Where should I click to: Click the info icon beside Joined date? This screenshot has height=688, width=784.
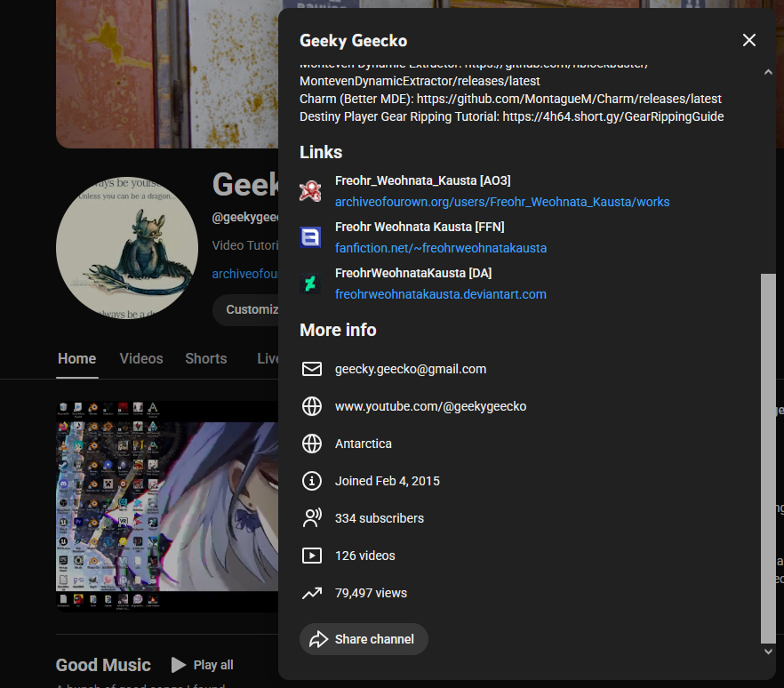312,481
